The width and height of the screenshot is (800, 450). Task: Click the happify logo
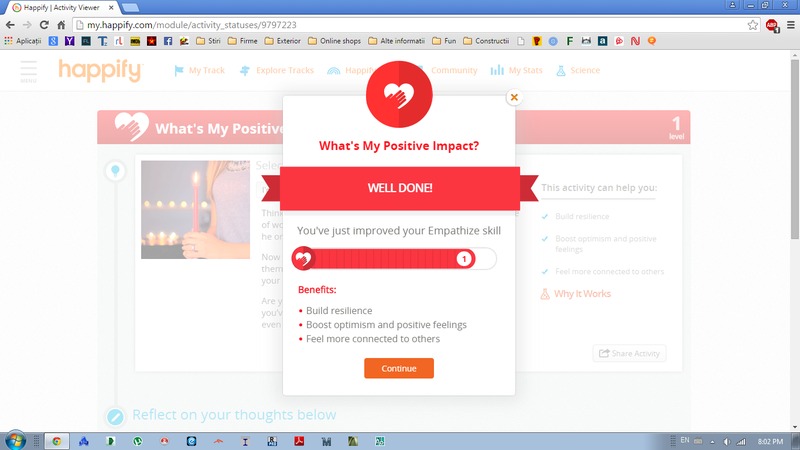point(101,71)
